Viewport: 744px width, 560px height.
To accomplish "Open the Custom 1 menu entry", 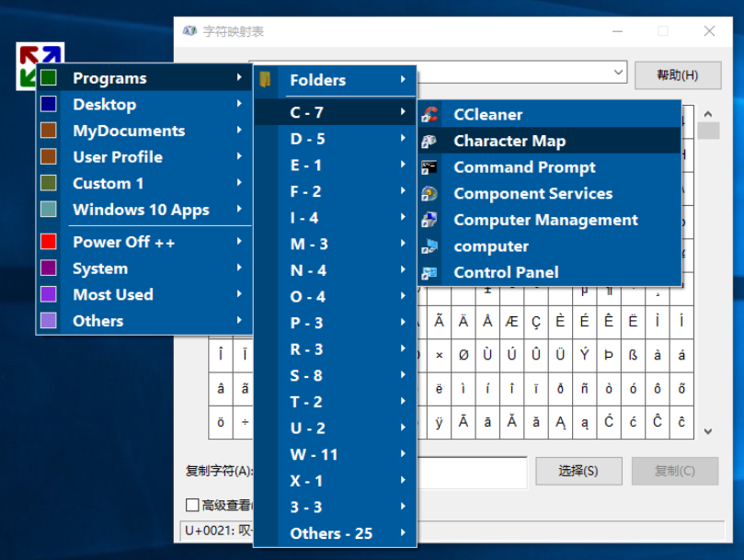I will [143, 183].
